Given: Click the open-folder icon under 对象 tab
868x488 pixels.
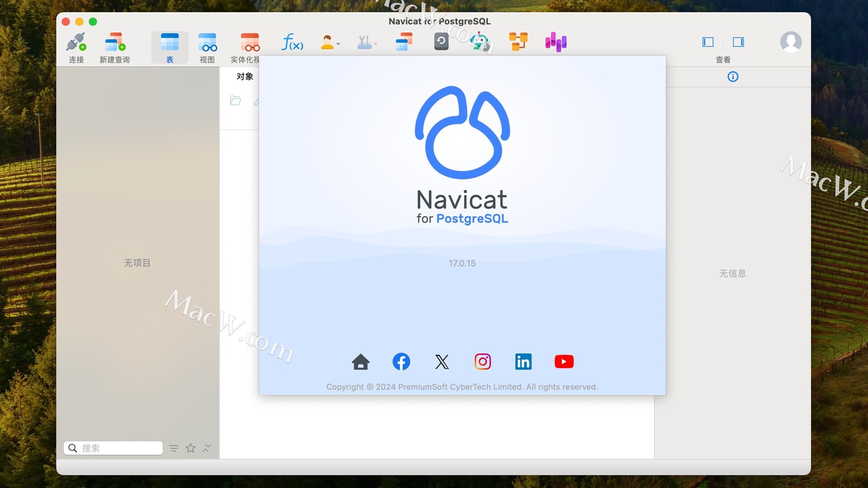Looking at the screenshot, I should [236, 100].
